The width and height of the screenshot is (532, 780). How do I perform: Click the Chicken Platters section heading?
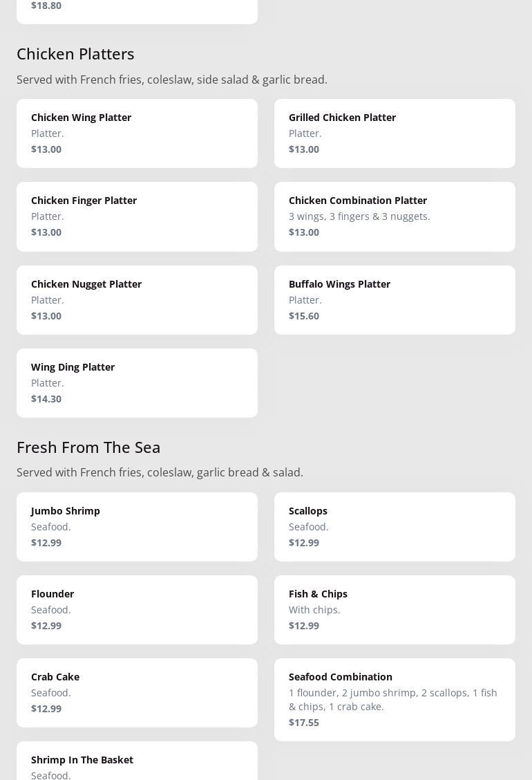(75, 53)
